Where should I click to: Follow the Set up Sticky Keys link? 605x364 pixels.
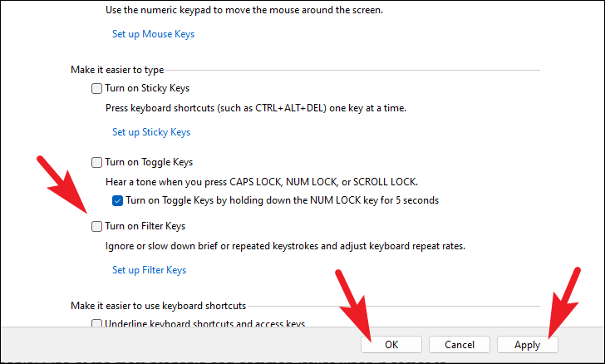click(x=151, y=132)
